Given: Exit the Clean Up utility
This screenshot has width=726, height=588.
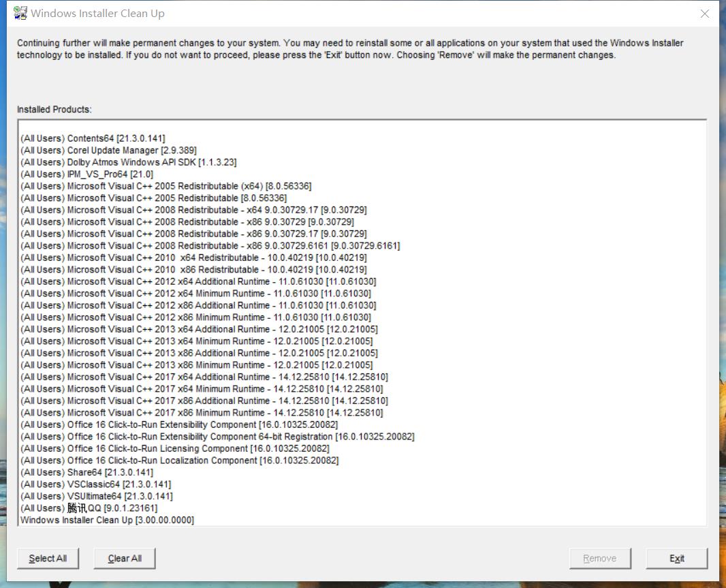Looking at the screenshot, I should coord(676,558).
